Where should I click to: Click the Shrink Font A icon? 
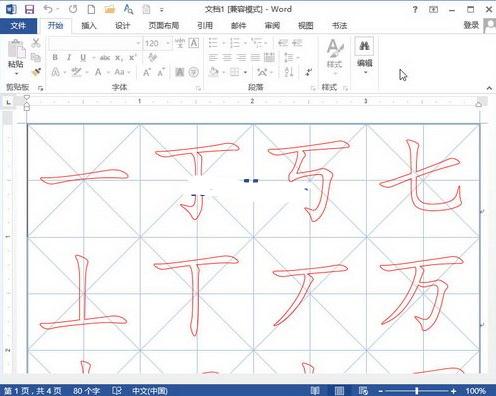(161, 72)
